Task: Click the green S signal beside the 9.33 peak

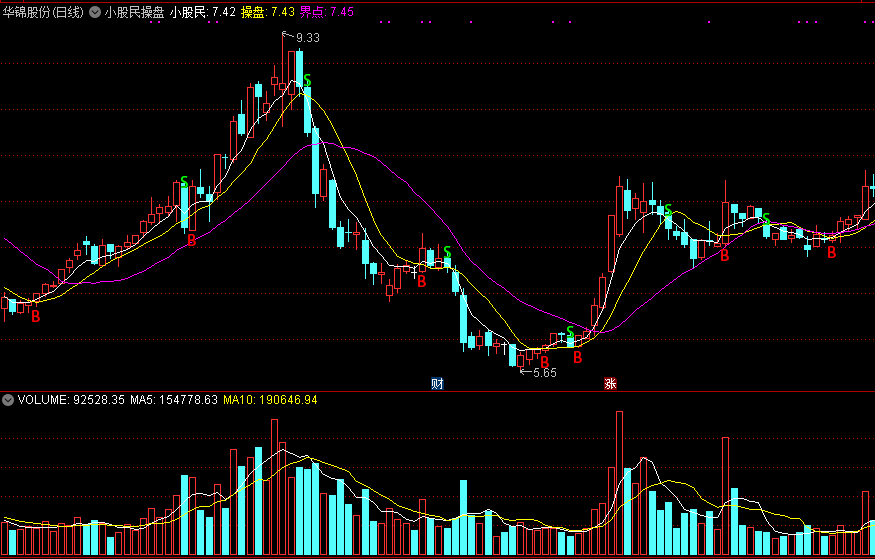Action: [x=307, y=80]
